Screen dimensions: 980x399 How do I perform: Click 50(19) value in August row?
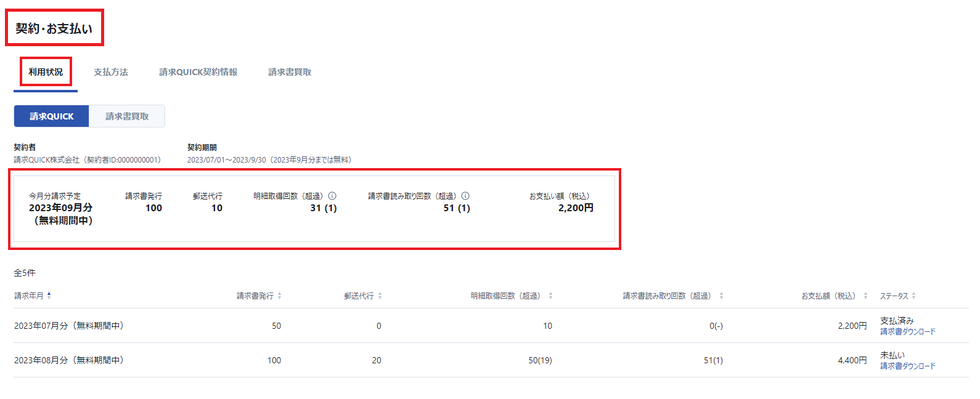click(x=540, y=360)
